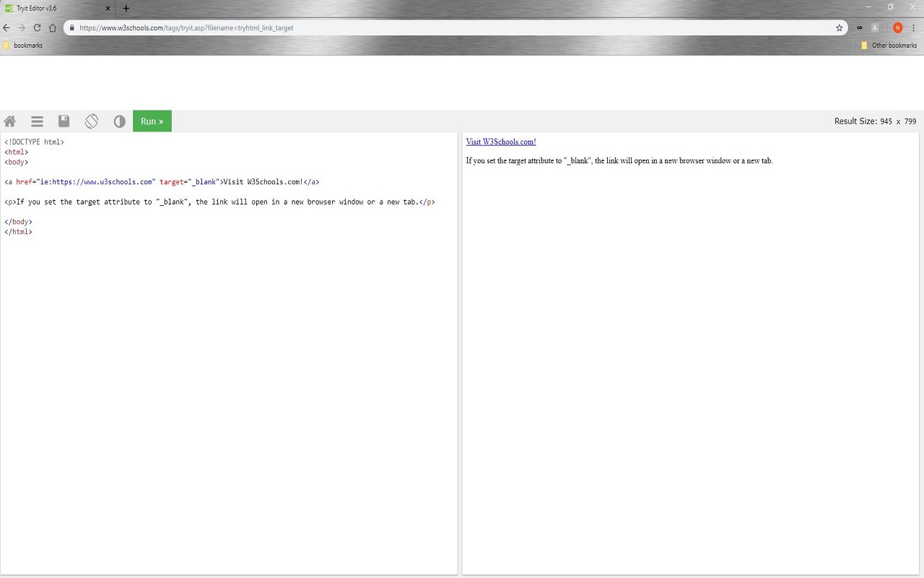The width and height of the screenshot is (924, 578).
Task: Close the Tryit Editor tab
Action: click(108, 8)
